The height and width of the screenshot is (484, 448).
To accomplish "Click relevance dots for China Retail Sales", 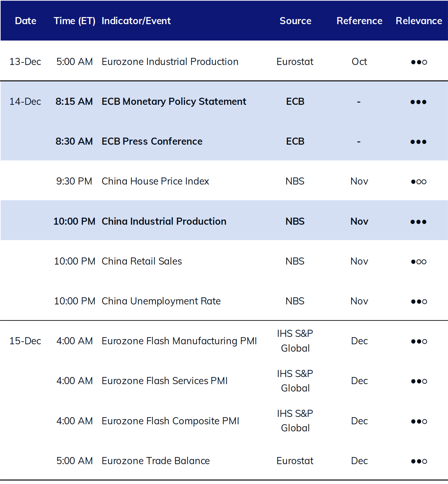I will (x=419, y=262).
